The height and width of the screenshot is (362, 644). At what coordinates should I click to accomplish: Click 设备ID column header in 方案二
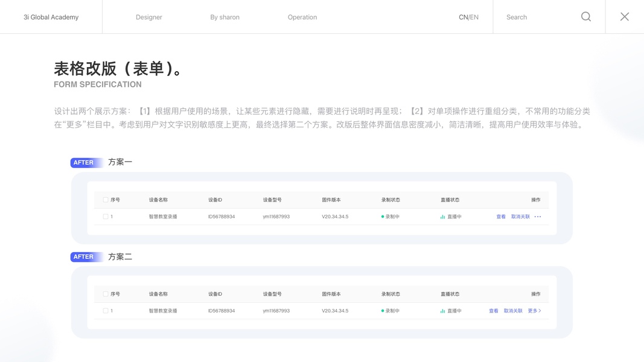pyautogui.click(x=215, y=294)
